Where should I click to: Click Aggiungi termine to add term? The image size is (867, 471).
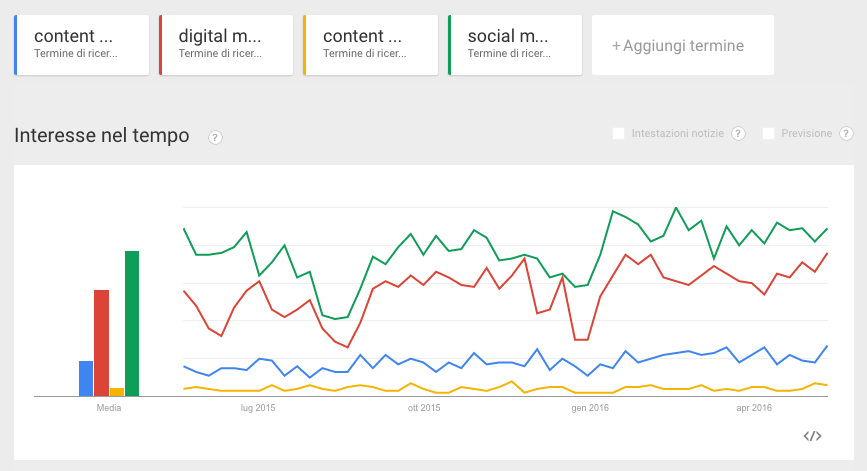click(683, 45)
